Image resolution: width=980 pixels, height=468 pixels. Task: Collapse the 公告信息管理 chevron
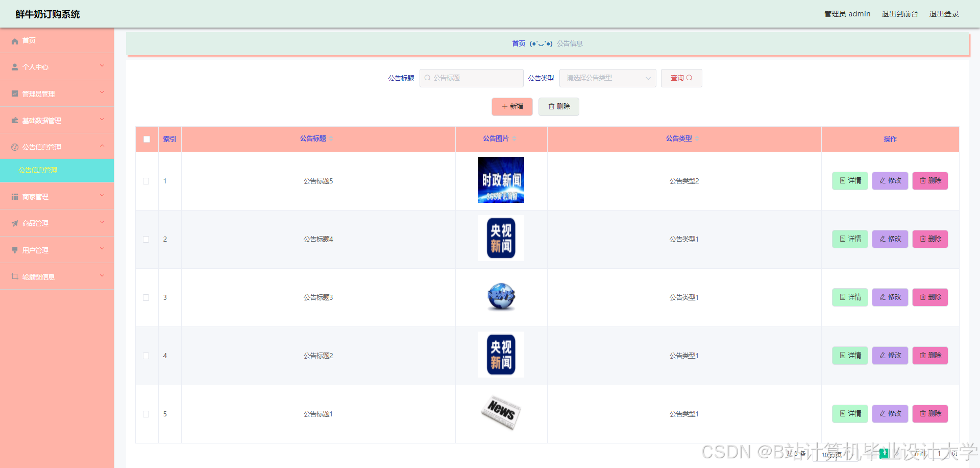tap(102, 146)
